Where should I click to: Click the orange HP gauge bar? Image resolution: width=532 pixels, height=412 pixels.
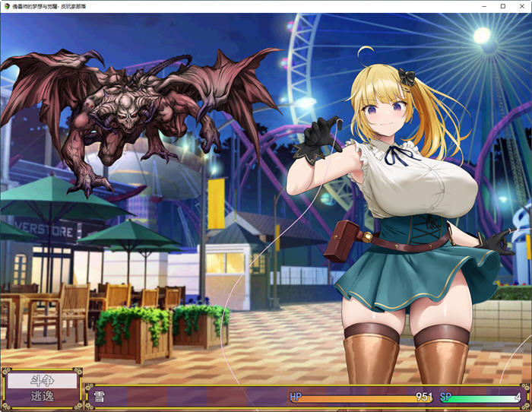(357, 398)
